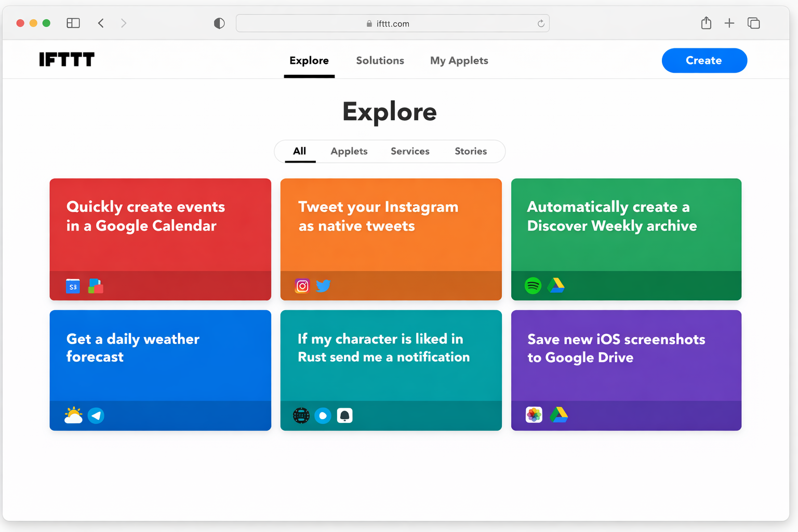Open the My Applets nav tab
The width and height of the screenshot is (798, 532).
tap(459, 61)
